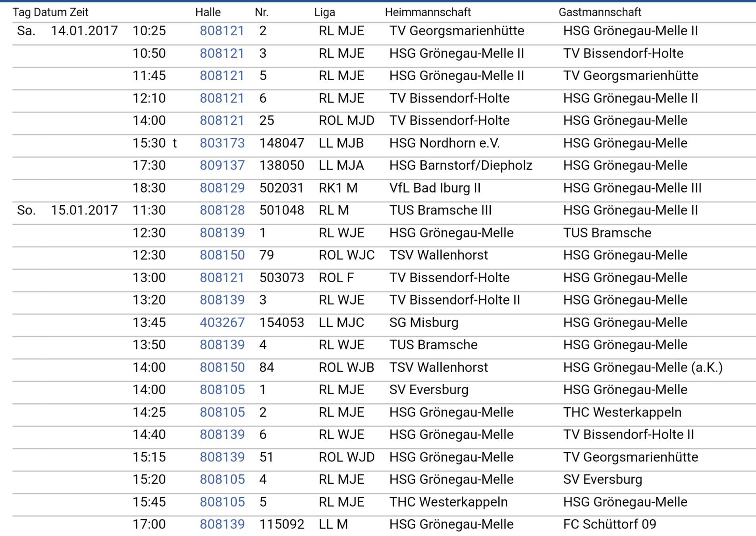Screen dimensions: 756x536
Task: Select game number 138050
Action: click(282, 166)
